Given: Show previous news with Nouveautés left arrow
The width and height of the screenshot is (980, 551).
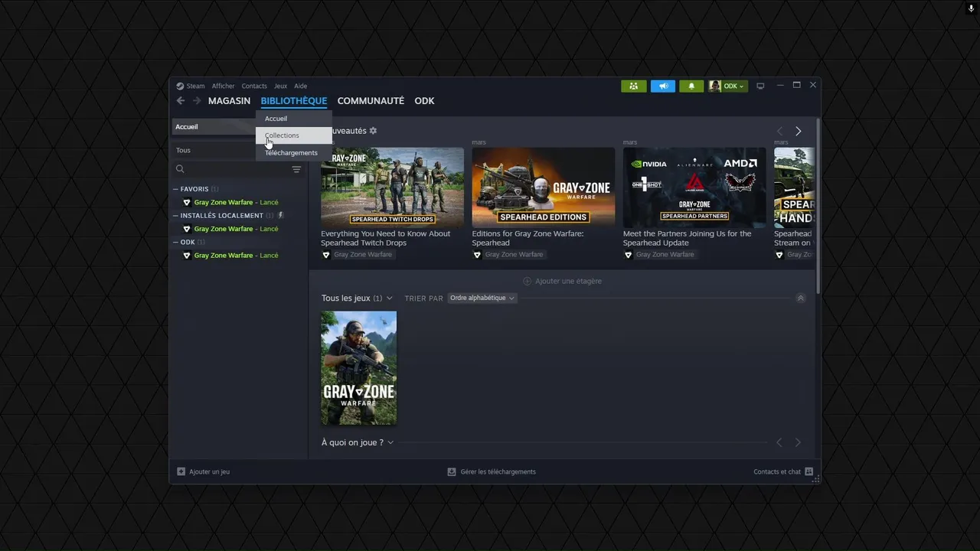Looking at the screenshot, I should coord(779,131).
